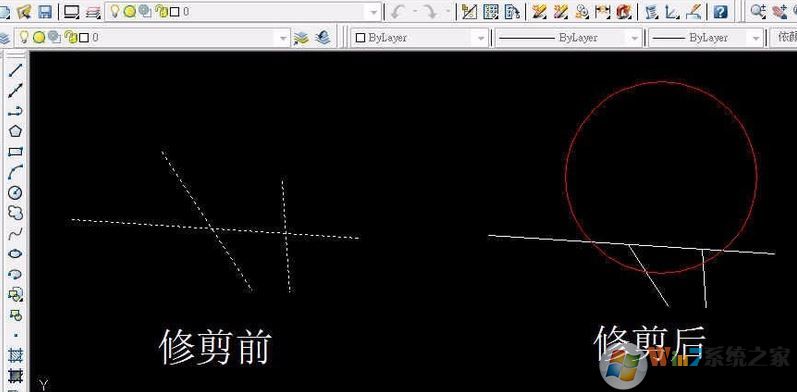Click the magnifier zoom icon near Help
The image size is (797, 392).
pyautogui.click(x=758, y=12)
